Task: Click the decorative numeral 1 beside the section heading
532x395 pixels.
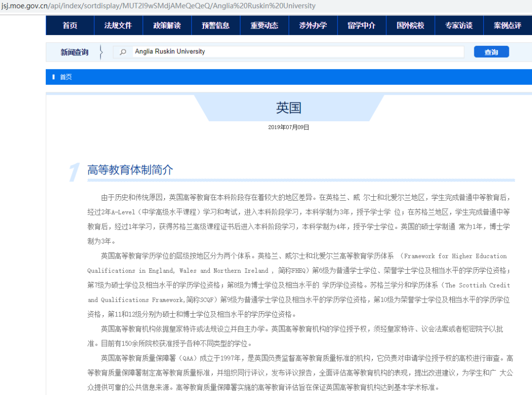Action: pos(72,171)
